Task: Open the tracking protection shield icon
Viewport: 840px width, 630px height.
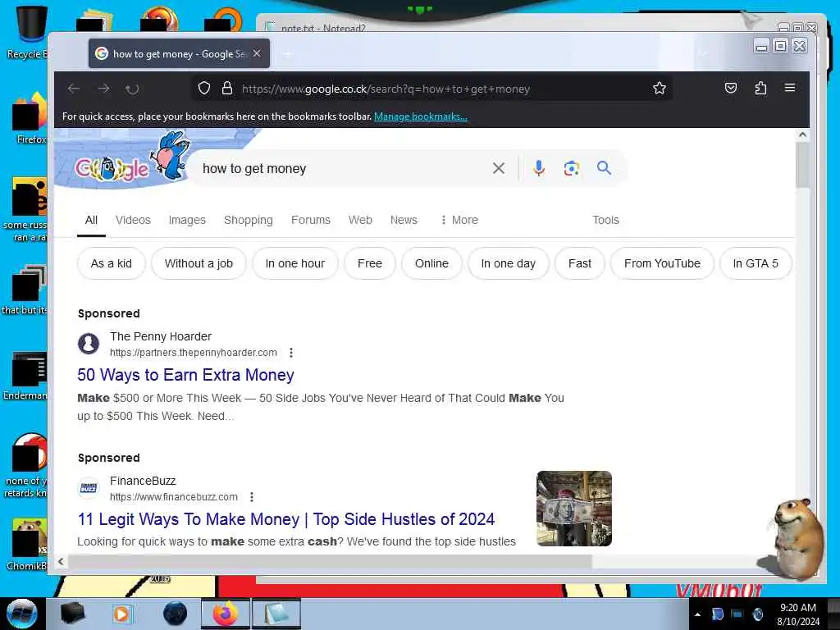Action: [204, 88]
